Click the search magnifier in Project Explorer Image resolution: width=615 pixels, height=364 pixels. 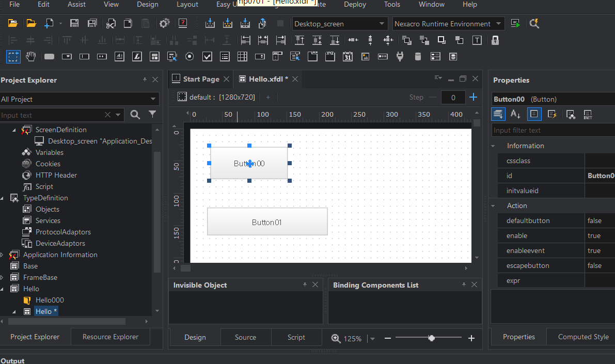pyautogui.click(x=135, y=115)
